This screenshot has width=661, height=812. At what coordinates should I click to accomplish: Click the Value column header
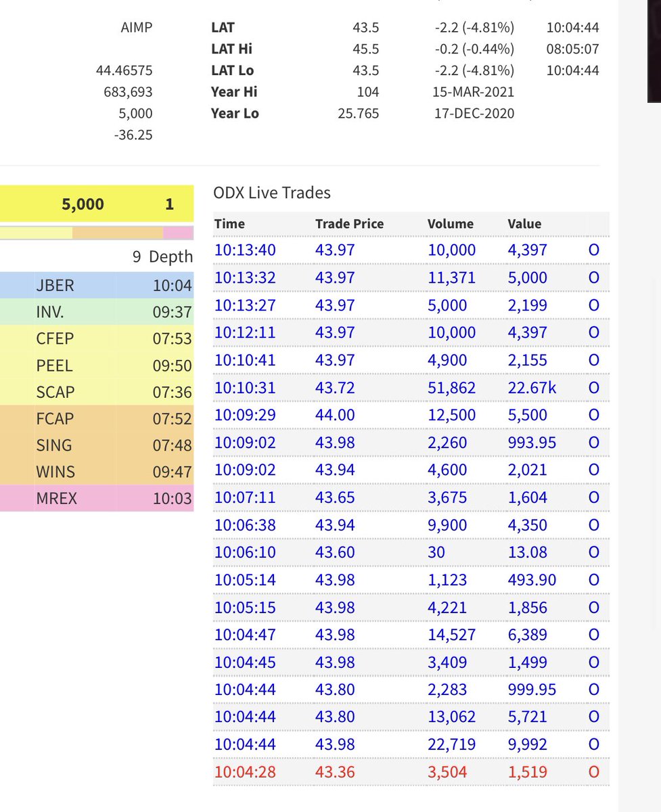point(524,224)
